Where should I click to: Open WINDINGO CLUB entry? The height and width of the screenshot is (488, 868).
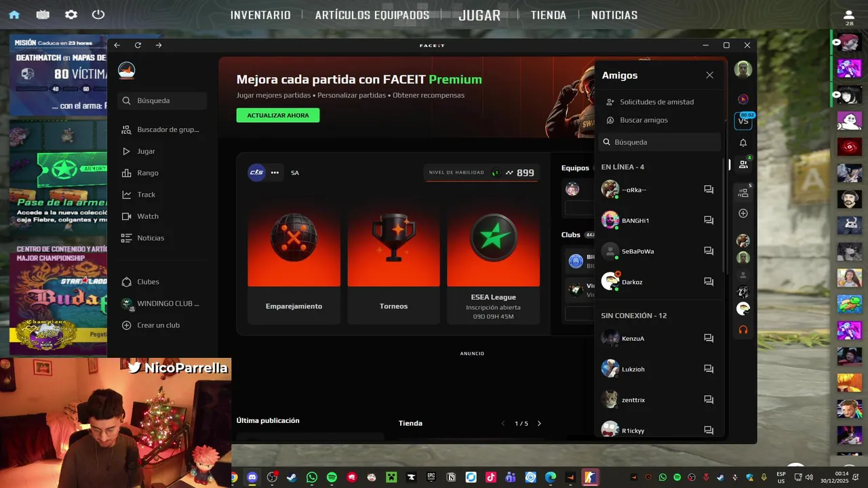click(x=161, y=304)
